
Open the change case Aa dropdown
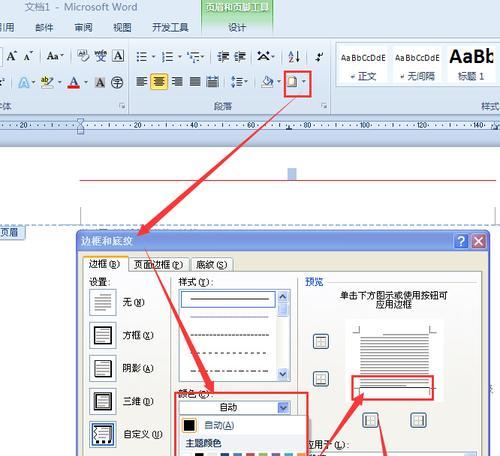(55, 56)
